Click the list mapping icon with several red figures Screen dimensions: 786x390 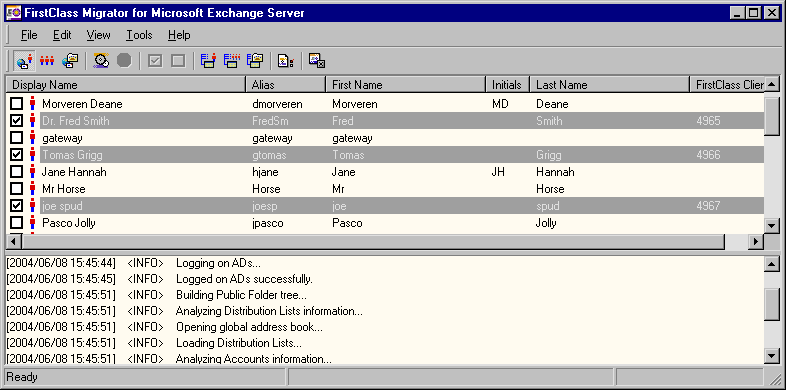click(x=232, y=61)
